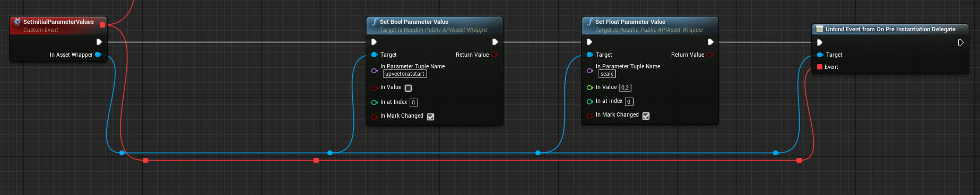980x195 pixels.
Task: Click the Unbind Event exec output pin
Action: pos(960,42)
